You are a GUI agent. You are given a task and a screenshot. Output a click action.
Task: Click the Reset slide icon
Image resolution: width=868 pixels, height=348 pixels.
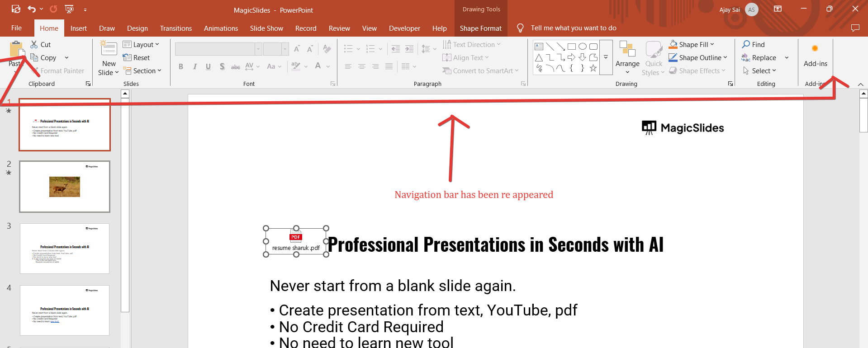pos(127,57)
